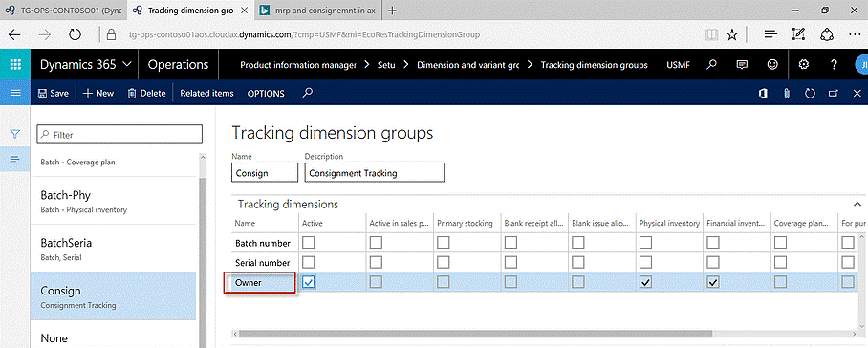This screenshot has height=348, width=868.
Task: Send feedback via smiley icon
Action: pyautogui.click(x=772, y=65)
